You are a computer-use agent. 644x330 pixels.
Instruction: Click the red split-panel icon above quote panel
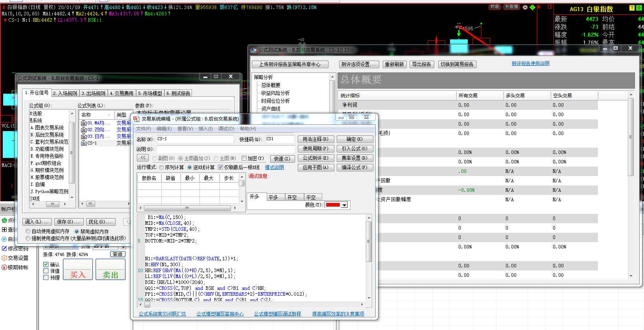[550, 7]
